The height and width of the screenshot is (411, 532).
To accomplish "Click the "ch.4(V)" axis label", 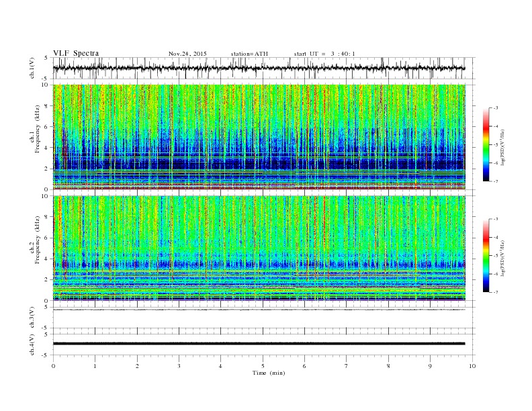I will pyautogui.click(x=32, y=345).
